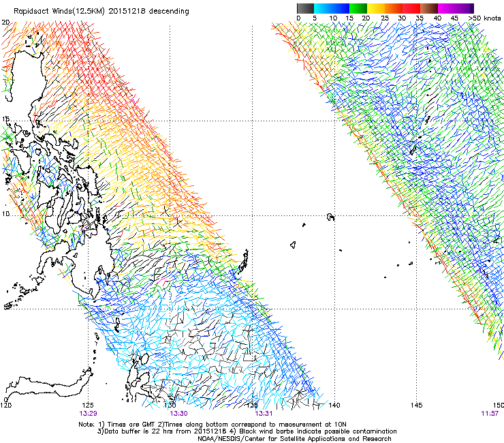Click the cyan-to-blue 5-15 knots legend segment
Viewport: 504px width, 443px height.
pyautogui.click(x=332, y=8)
